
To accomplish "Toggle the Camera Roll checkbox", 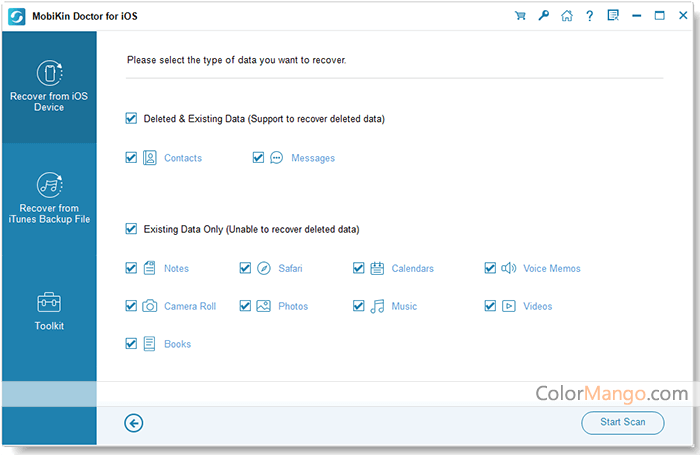I will coord(131,306).
